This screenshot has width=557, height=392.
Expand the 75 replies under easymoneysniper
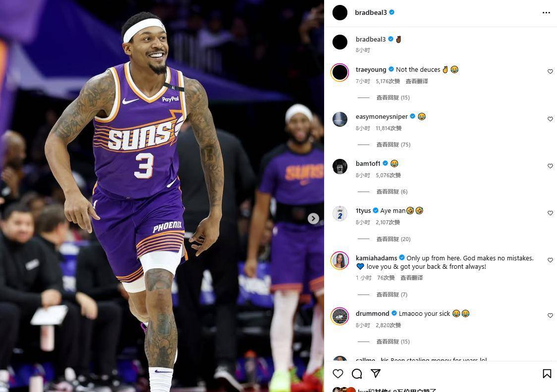click(x=393, y=145)
